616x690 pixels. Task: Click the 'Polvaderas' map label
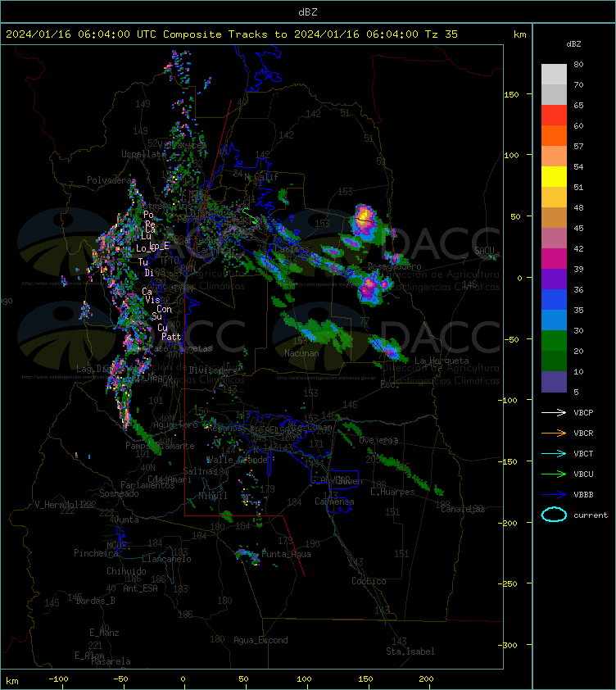click(x=111, y=180)
